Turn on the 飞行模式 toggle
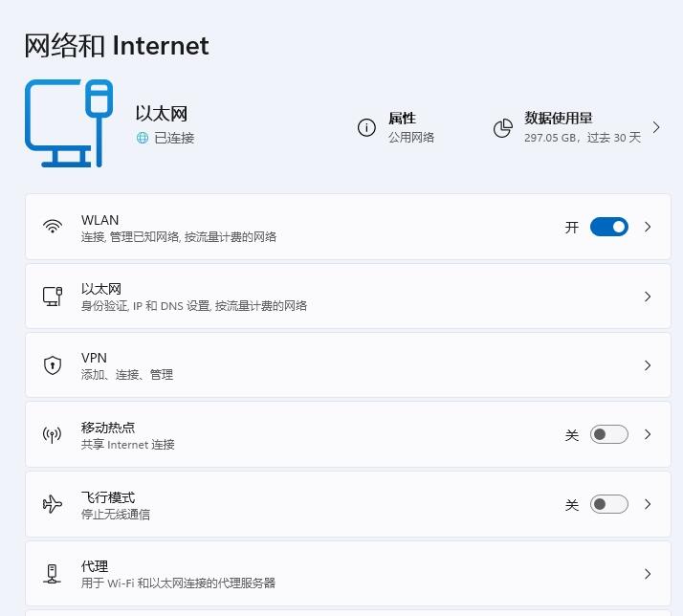The width and height of the screenshot is (683, 616). pos(609,504)
